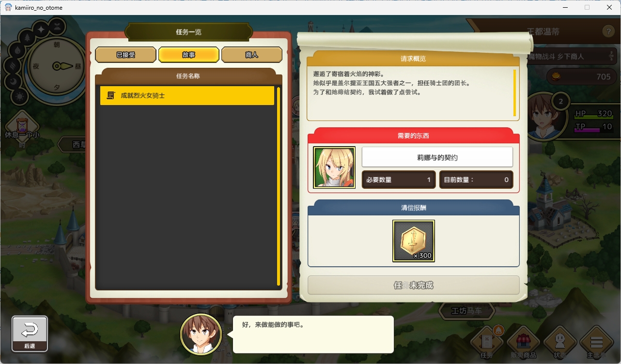Open the 状态 status icon
621x364 pixels.
click(x=559, y=343)
